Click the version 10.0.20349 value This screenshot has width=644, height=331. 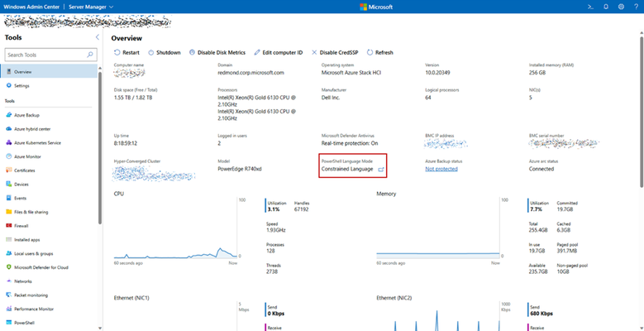pos(440,73)
